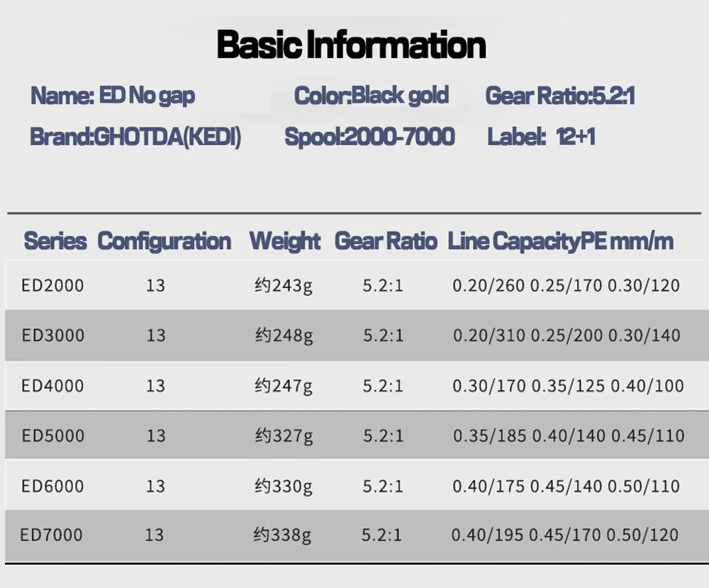Select the Configuration column header
The height and width of the screenshot is (588, 709).
click(164, 241)
